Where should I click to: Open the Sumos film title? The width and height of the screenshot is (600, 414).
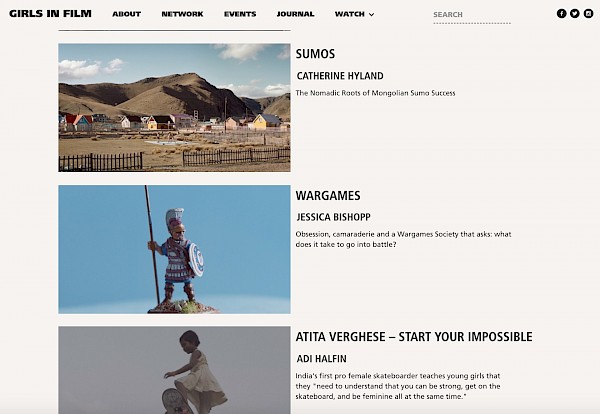(315, 54)
